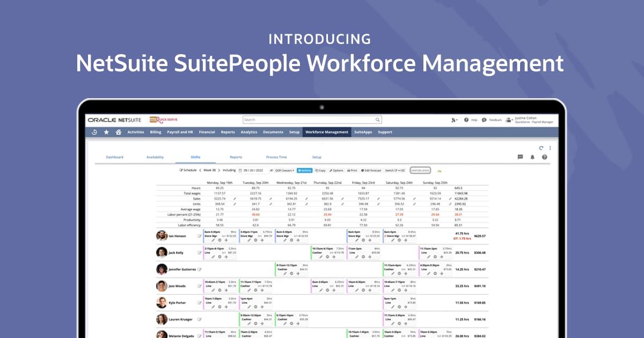Open the notifications bell icon
Image resolution: width=644 pixels, height=338 pixels.
coord(532,157)
